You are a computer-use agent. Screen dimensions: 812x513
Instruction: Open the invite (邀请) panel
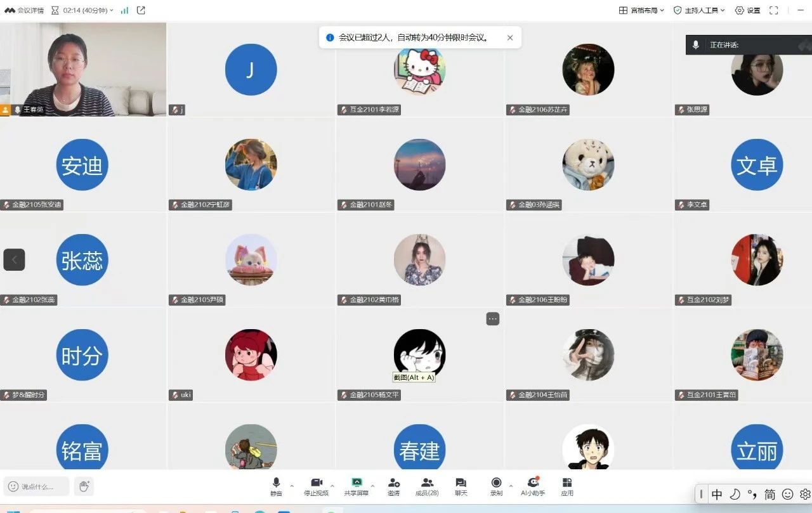[x=394, y=486]
